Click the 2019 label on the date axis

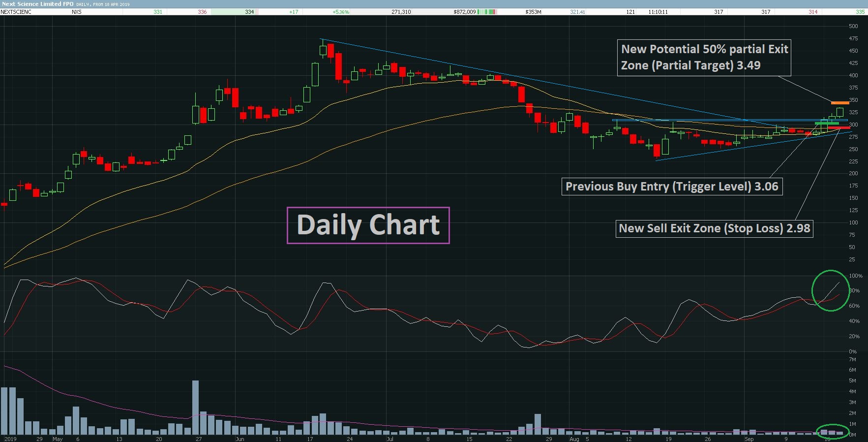pyautogui.click(x=10, y=439)
